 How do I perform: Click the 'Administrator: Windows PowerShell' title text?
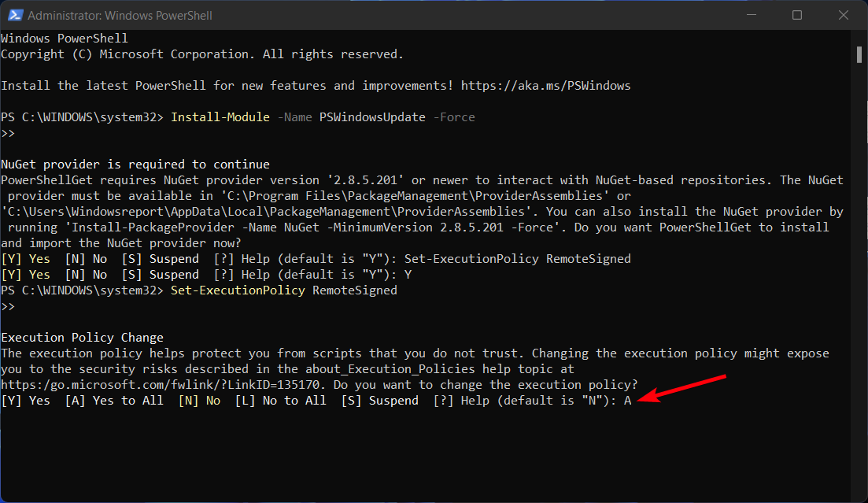coord(120,15)
